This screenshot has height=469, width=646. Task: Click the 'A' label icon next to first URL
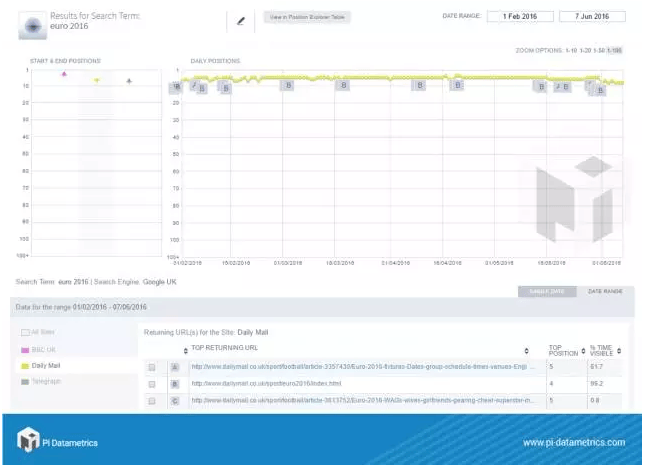click(175, 366)
